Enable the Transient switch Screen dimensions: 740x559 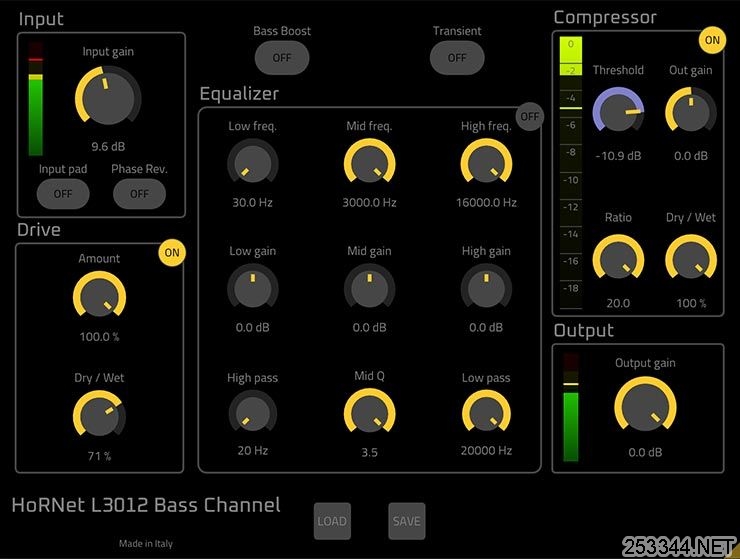457,58
